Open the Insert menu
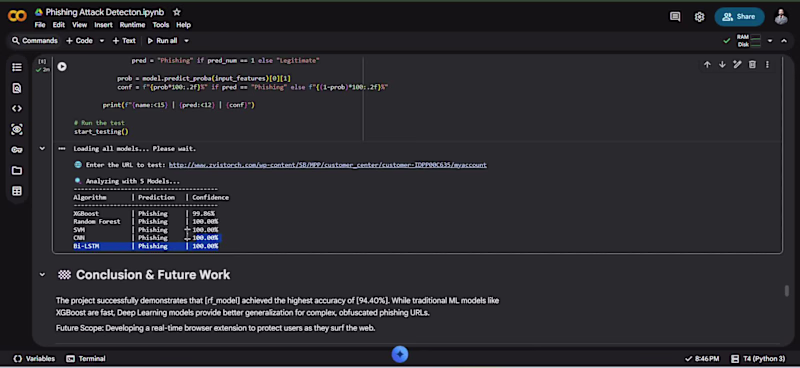 click(x=103, y=25)
